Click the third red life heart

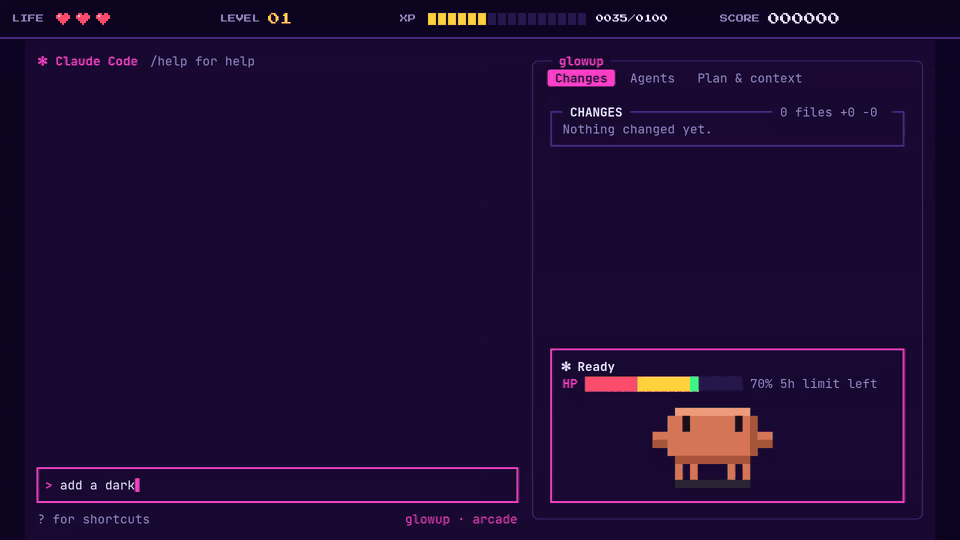point(103,18)
